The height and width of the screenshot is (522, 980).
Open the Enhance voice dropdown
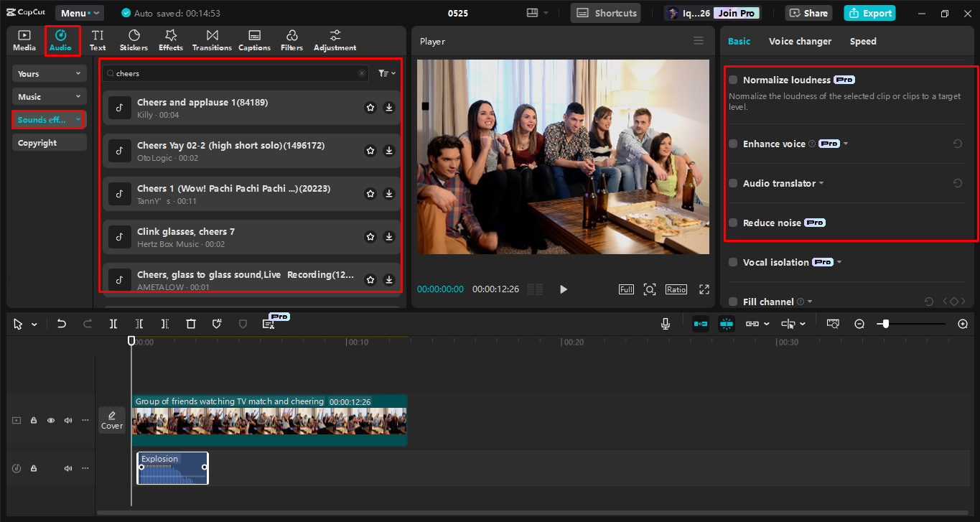[845, 144]
